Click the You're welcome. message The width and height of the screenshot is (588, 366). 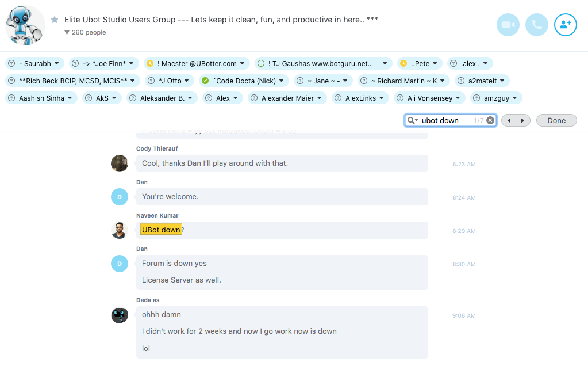170,197
